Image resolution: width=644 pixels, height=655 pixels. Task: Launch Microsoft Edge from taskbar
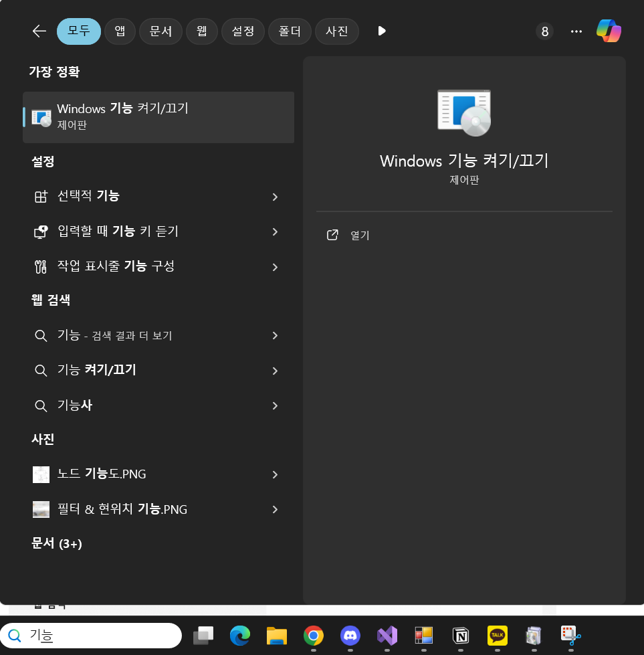(x=239, y=636)
